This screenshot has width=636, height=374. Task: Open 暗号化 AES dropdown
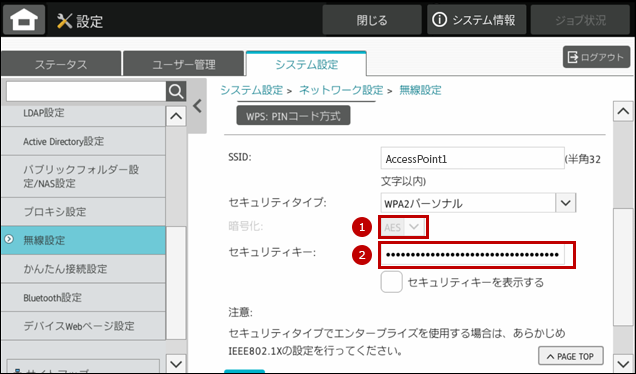click(x=403, y=227)
